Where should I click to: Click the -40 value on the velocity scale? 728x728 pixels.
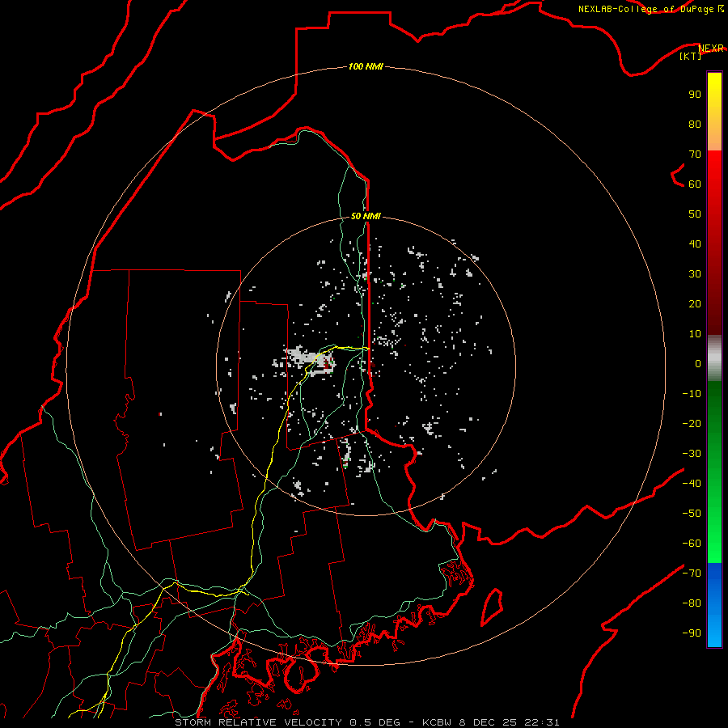pyautogui.click(x=692, y=484)
